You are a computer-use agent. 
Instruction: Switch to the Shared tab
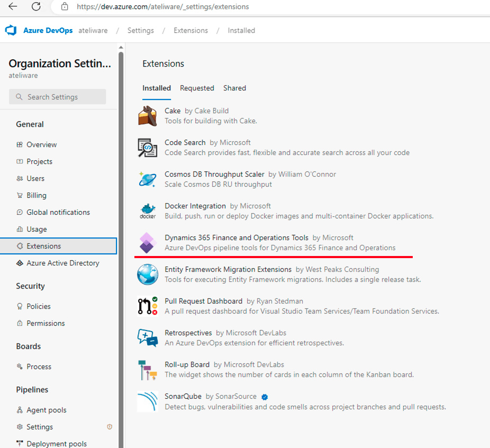click(235, 88)
